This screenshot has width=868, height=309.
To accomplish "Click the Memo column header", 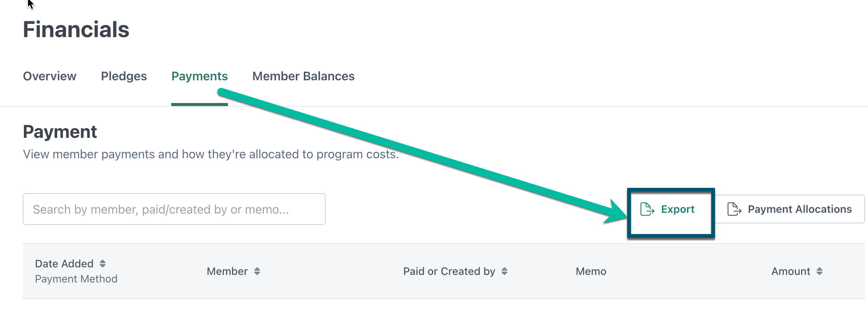I will 591,271.
